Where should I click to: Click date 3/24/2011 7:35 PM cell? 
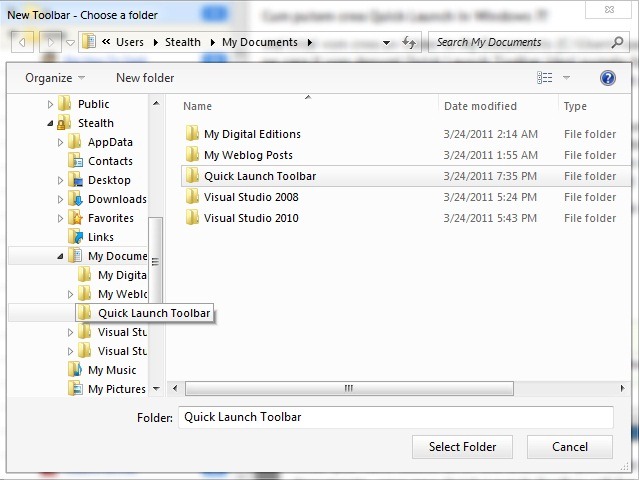(490, 176)
